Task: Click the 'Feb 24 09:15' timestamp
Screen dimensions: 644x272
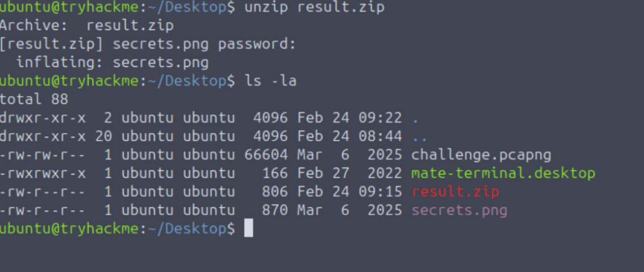Action: (349, 192)
